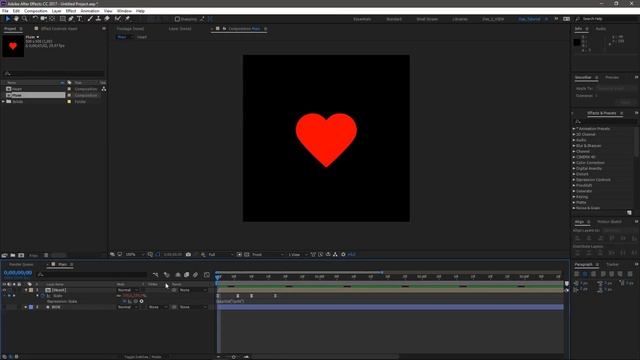Viewport: 640px width, 360px height.
Task: Click the Toggle Switches / Modes button
Action: (x=143, y=357)
